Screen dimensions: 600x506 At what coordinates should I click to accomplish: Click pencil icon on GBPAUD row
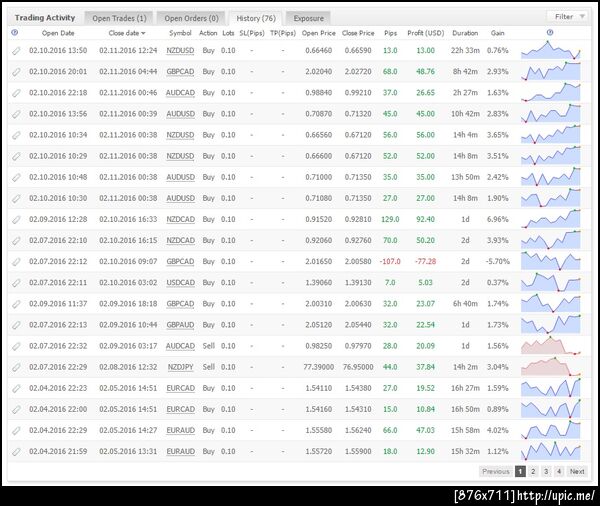[16, 325]
